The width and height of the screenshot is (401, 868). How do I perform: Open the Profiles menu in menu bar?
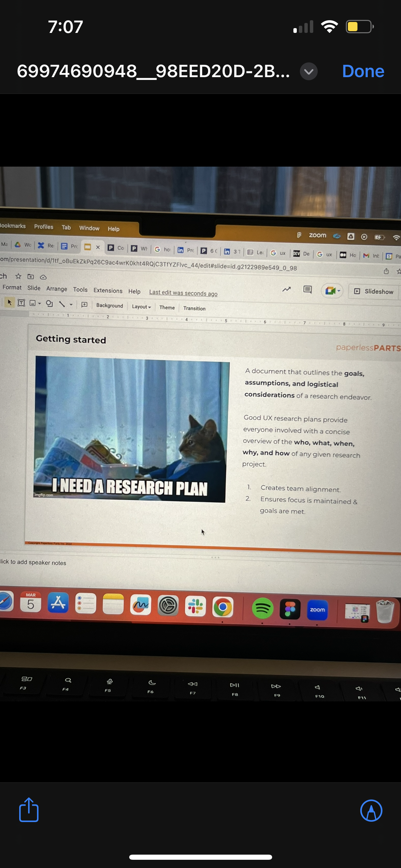44,227
